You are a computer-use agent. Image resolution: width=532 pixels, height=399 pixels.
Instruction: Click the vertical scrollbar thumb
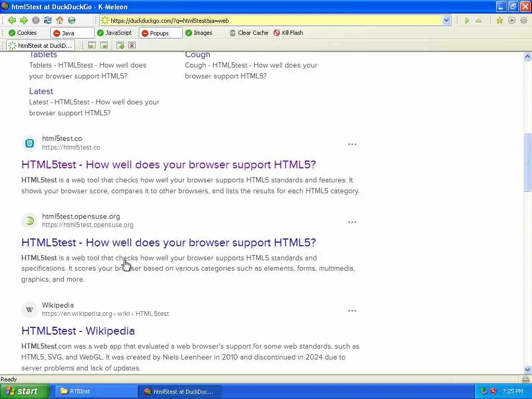[528, 162]
